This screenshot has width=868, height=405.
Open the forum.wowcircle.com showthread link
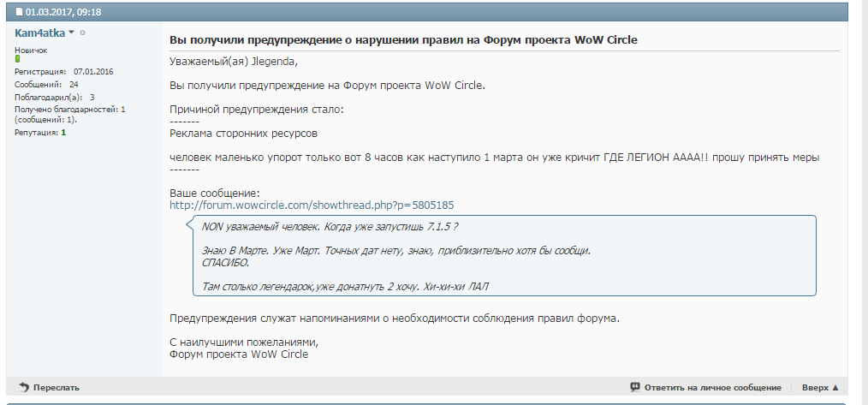click(x=312, y=205)
